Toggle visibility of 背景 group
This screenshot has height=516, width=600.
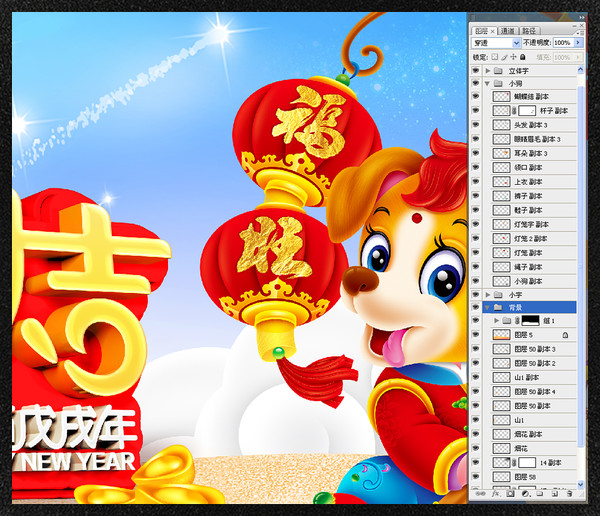(x=476, y=307)
